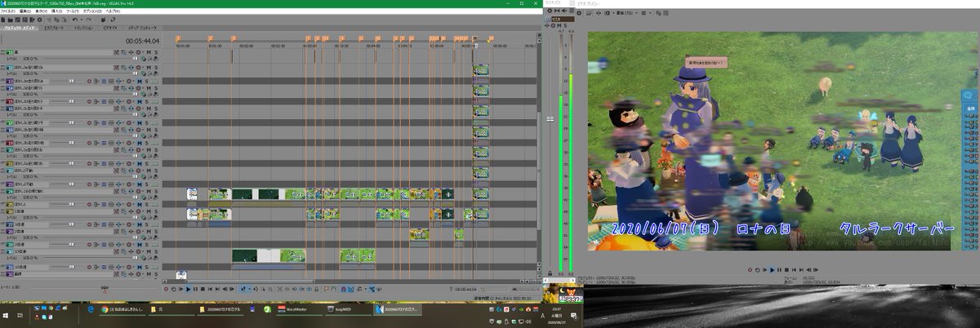Click the Redo arrow in toolbar

click(x=88, y=20)
